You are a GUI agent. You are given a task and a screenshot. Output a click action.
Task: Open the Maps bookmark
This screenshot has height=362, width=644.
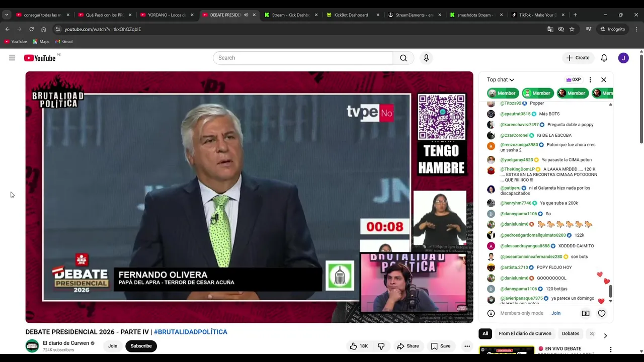point(41,41)
